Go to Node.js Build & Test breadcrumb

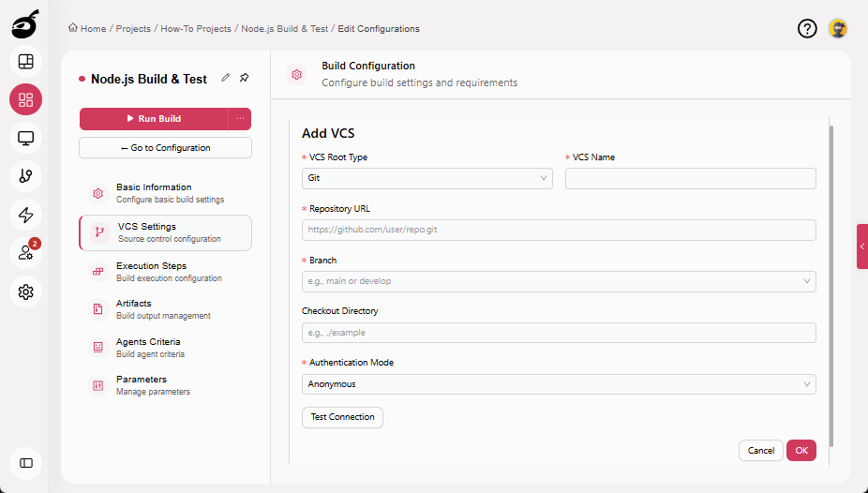pos(285,28)
